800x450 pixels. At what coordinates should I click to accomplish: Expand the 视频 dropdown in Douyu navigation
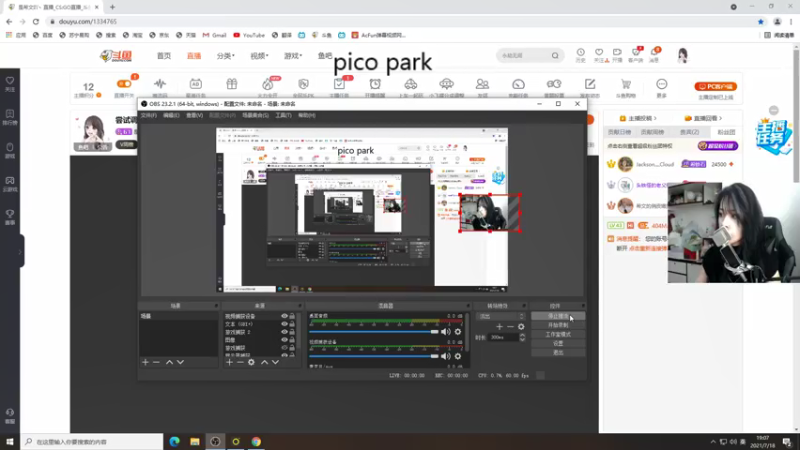(x=259, y=56)
